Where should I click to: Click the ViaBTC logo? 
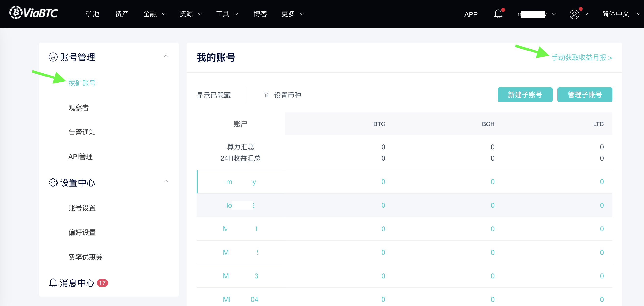pyautogui.click(x=34, y=13)
